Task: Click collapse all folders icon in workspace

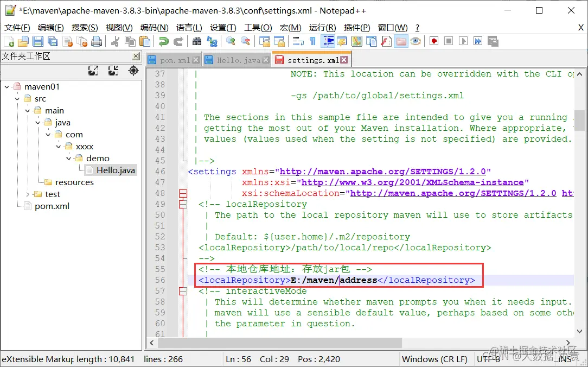Action: 113,71
